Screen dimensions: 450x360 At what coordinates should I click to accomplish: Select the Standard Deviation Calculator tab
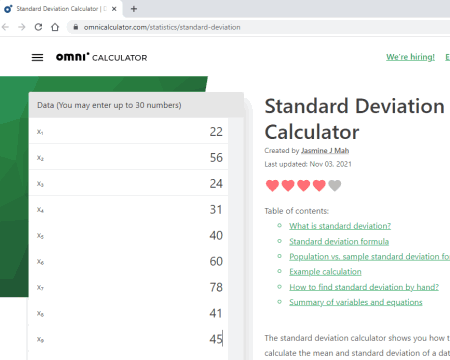pos(60,9)
